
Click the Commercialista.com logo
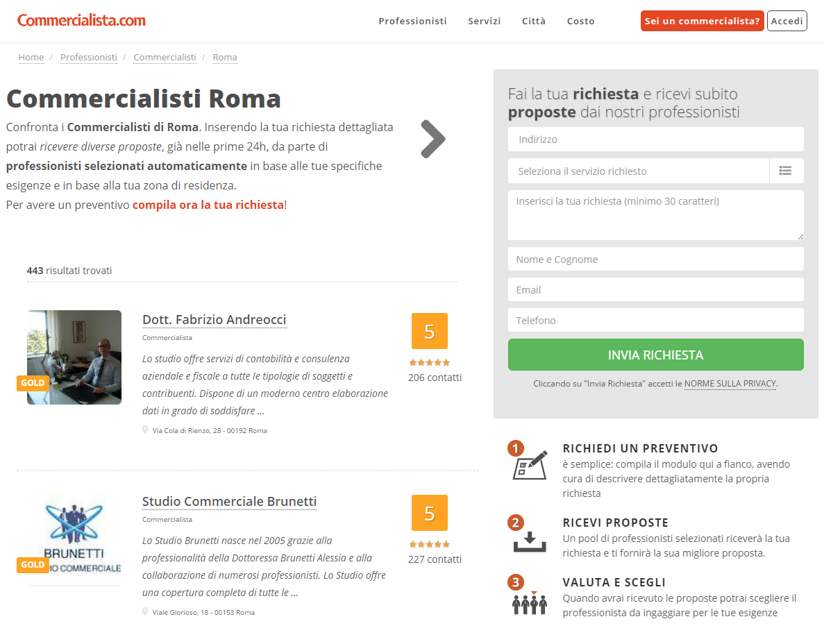coord(81,21)
